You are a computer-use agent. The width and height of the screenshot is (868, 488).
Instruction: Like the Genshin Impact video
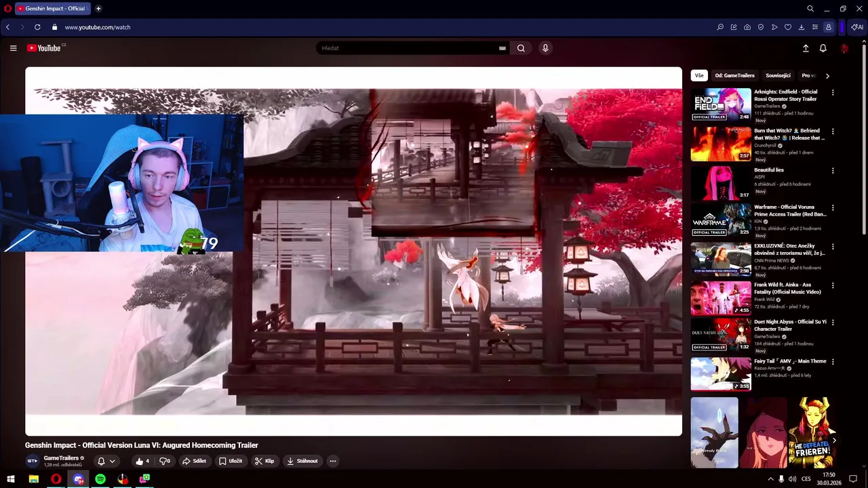142,461
